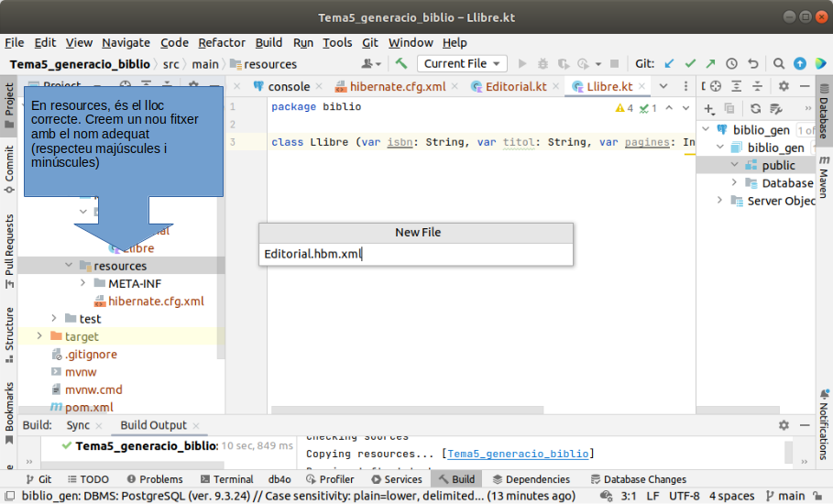Click the Database panel refresh icon
The height and width of the screenshot is (504, 833).
(755, 109)
